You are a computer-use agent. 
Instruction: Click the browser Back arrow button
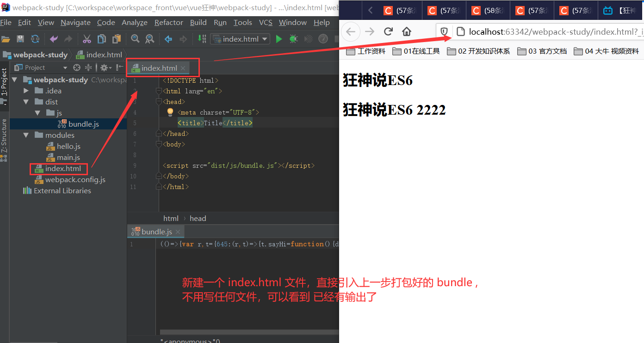pos(351,31)
